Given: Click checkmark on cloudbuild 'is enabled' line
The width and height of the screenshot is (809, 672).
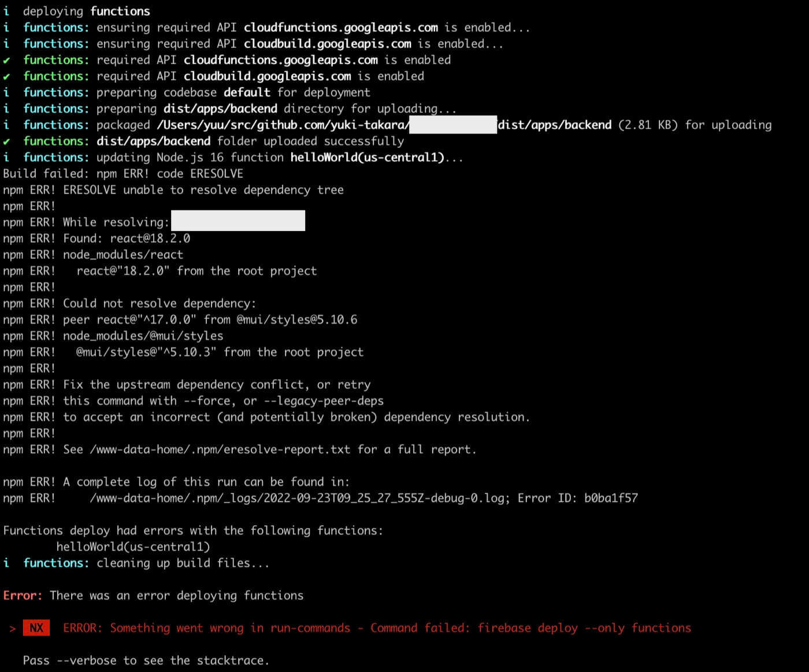Looking at the screenshot, I should [6, 76].
